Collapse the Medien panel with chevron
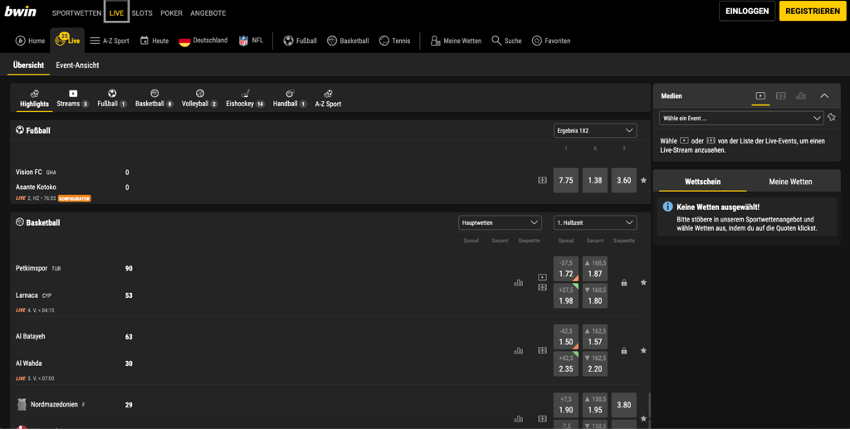Screen dimensions: 850x430 [x=824, y=96]
